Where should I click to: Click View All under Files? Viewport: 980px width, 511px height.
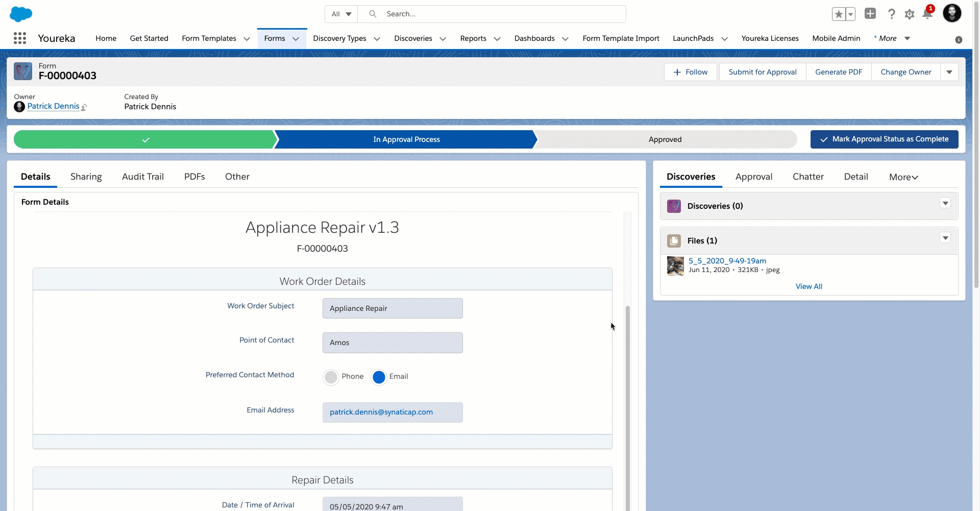tap(808, 286)
